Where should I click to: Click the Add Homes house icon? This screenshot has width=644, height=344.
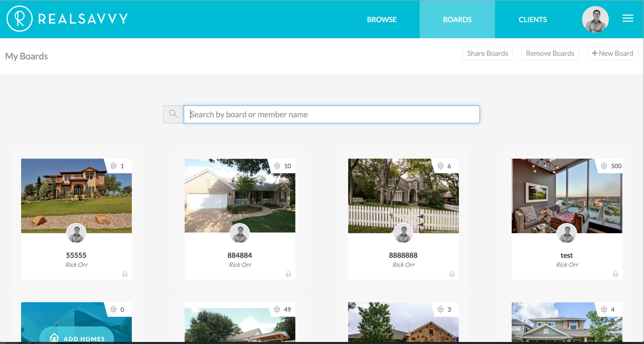(54, 338)
